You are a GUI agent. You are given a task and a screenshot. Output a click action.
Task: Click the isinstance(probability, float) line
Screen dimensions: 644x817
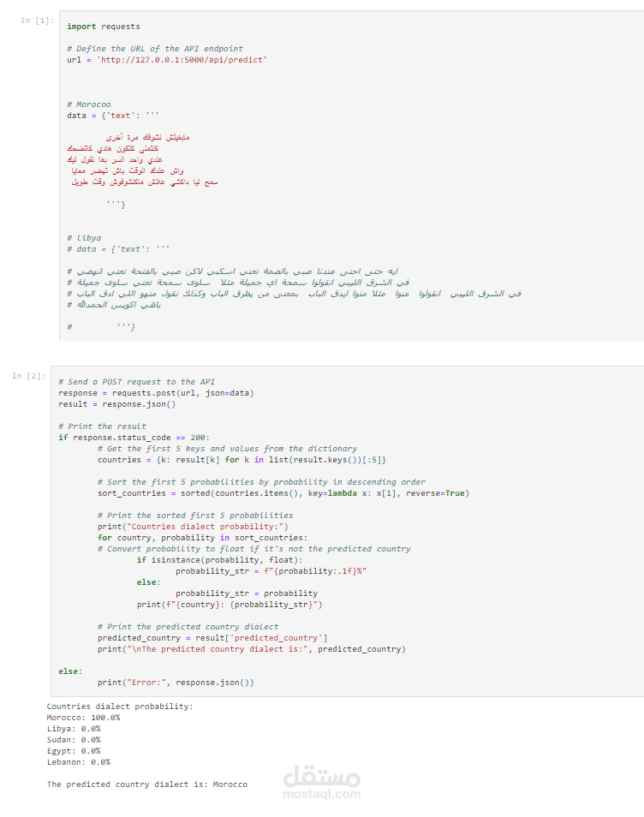click(x=219, y=560)
